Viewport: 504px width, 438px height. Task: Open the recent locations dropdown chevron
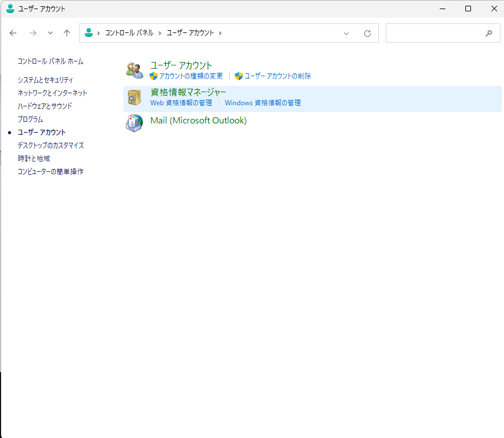coord(50,33)
